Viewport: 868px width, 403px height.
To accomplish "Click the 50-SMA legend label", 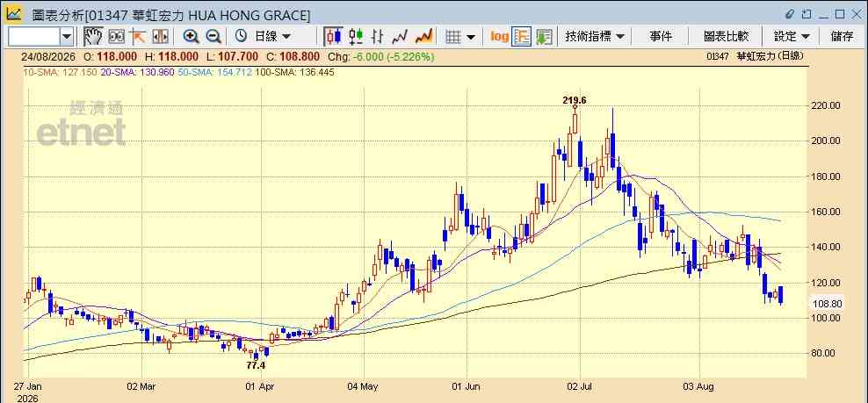I will coord(214,72).
